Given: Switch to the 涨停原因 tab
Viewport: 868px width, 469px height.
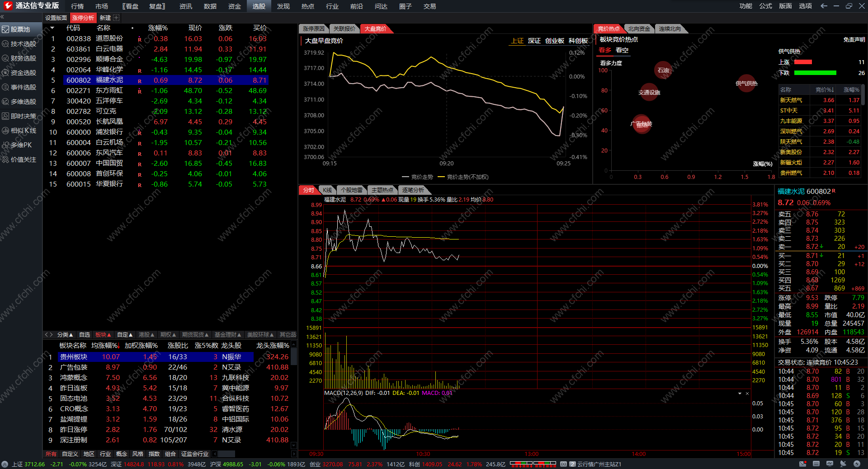Looking at the screenshot, I should [x=313, y=29].
